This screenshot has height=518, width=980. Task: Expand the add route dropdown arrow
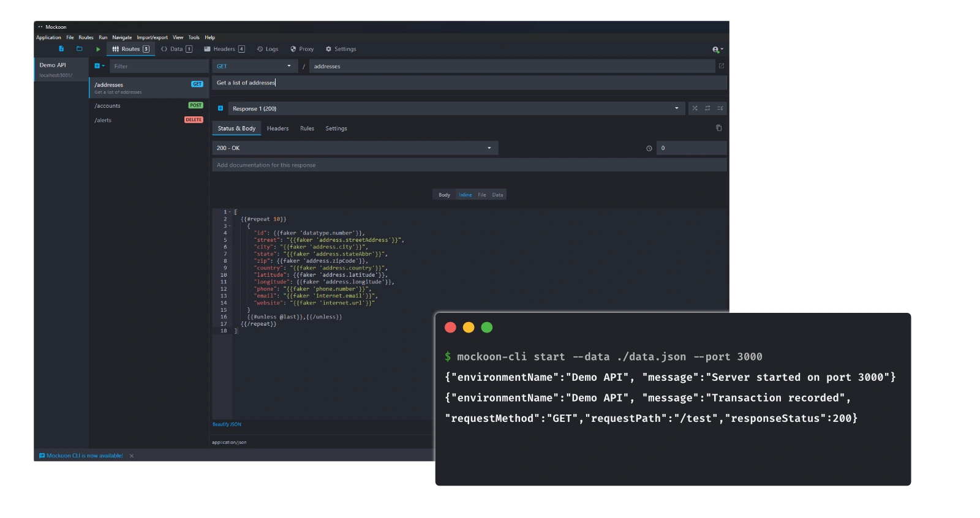104,66
